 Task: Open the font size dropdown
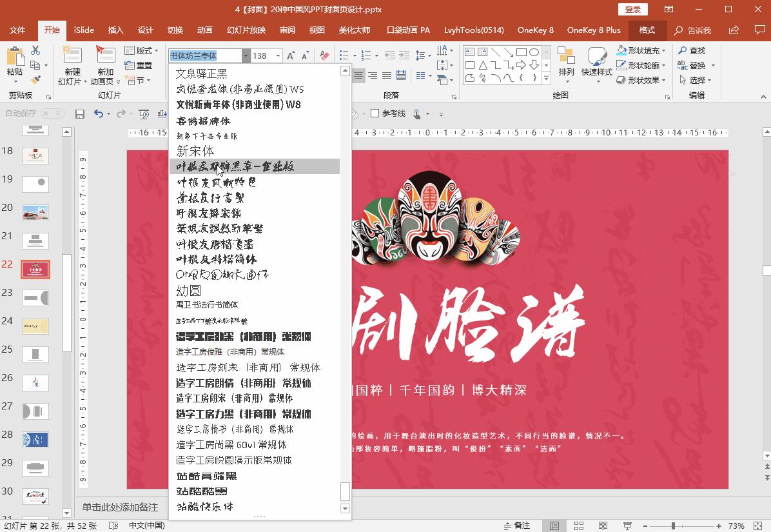277,56
